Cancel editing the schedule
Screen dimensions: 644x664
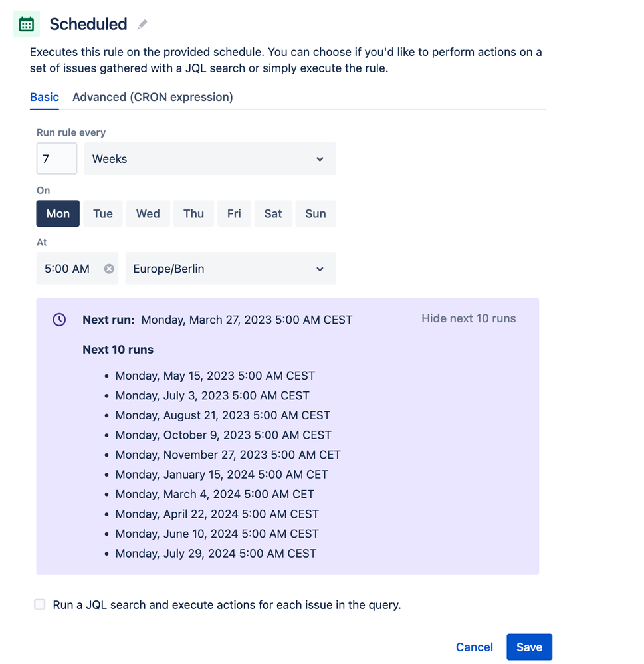coord(474,647)
